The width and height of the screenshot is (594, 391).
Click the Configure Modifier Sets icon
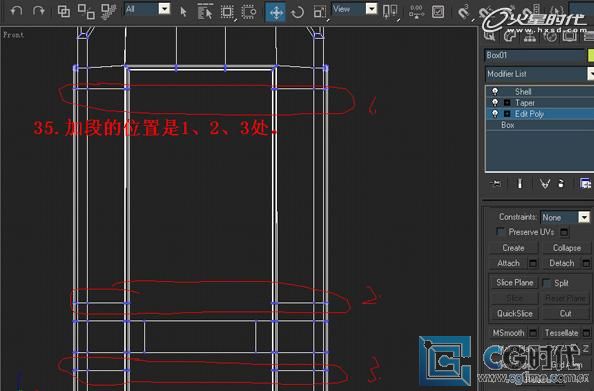tap(585, 184)
